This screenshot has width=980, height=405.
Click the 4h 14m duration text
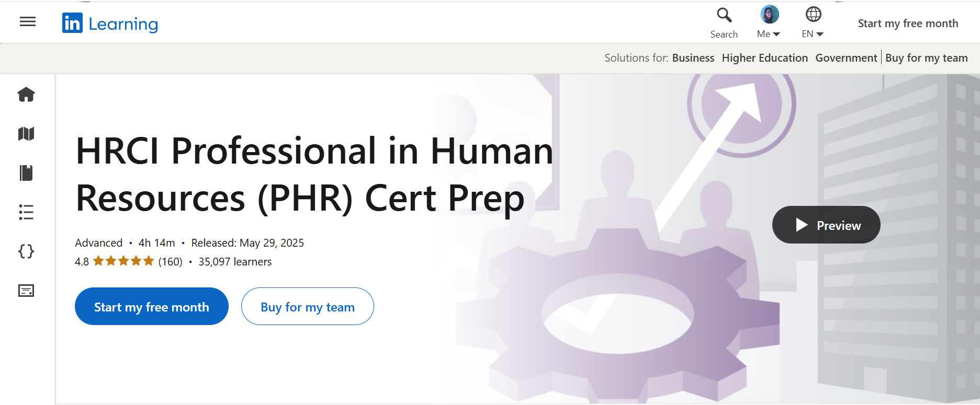coord(156,243)
